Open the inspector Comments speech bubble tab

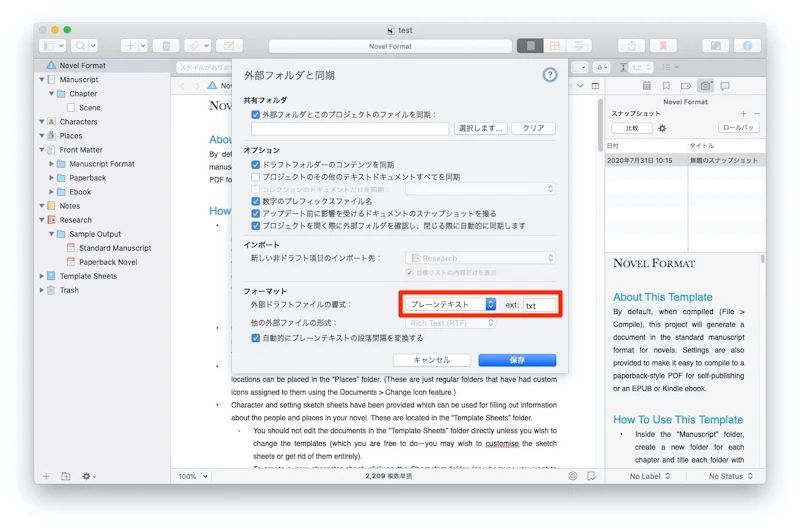[x=724, y=86]
